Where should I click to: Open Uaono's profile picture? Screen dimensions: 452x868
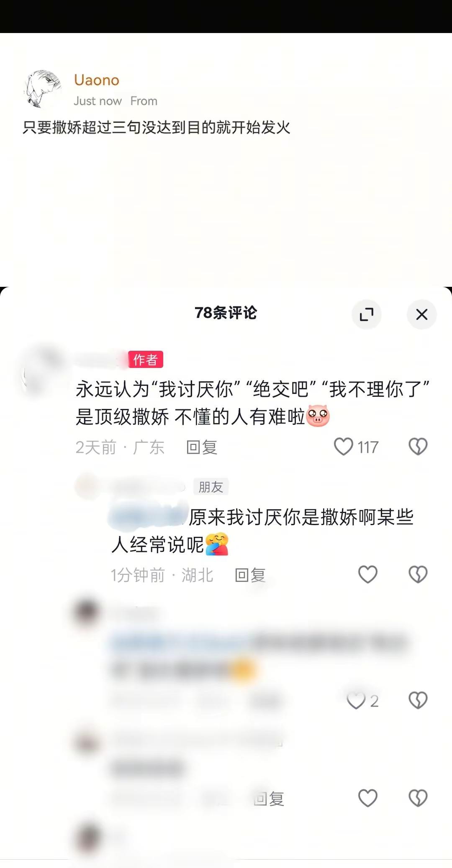click(x=42, y=89)
